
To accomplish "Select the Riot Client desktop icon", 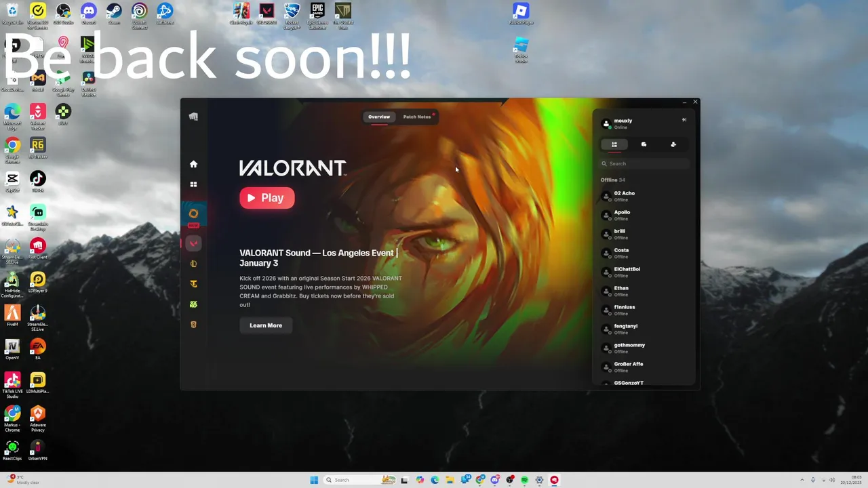I will [x=38, y=248].
